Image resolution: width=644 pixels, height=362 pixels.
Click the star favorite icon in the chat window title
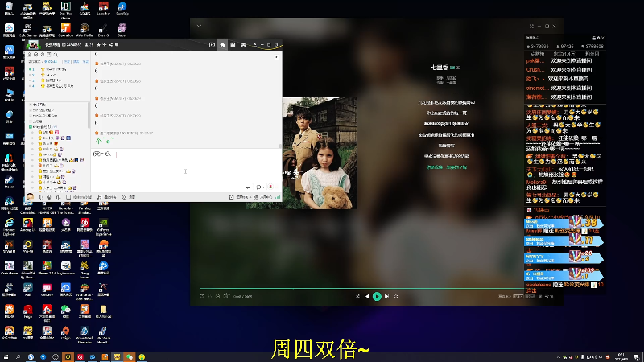pyautogui.click(x=98, y=45)
